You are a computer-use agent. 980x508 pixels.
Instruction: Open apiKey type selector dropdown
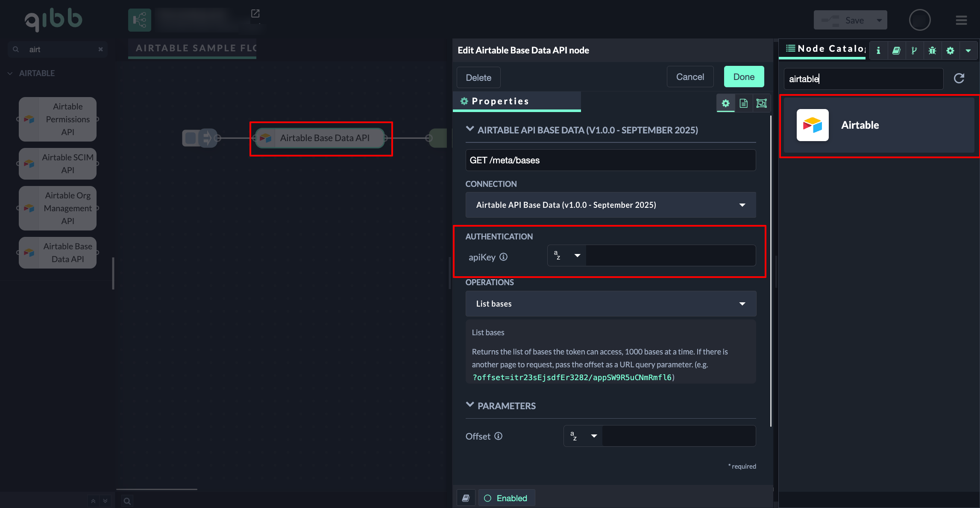pos(567,256)
